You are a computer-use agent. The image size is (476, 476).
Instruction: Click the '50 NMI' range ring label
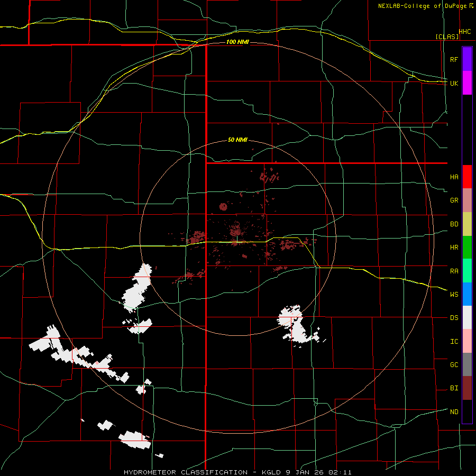pos(237,140)
